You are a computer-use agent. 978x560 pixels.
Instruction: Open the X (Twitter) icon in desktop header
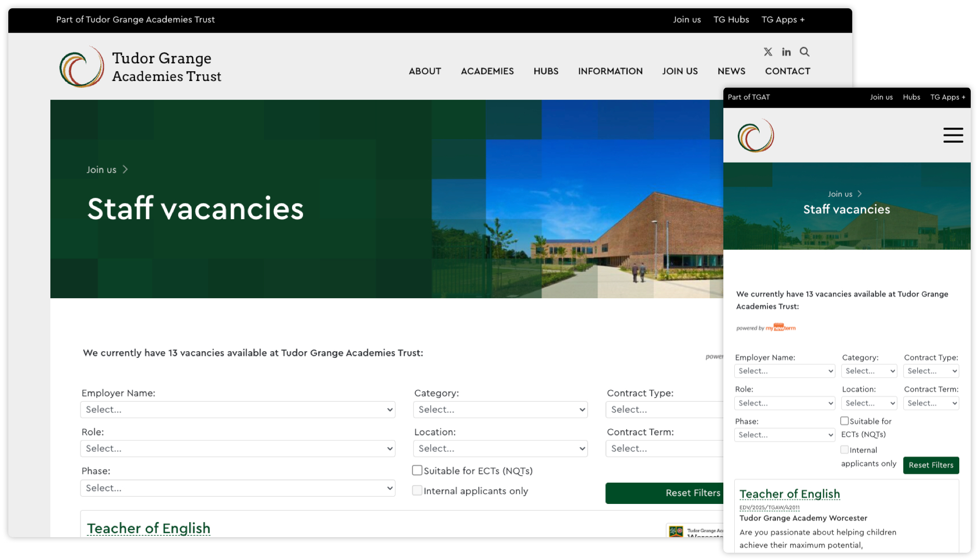(768, 52)
